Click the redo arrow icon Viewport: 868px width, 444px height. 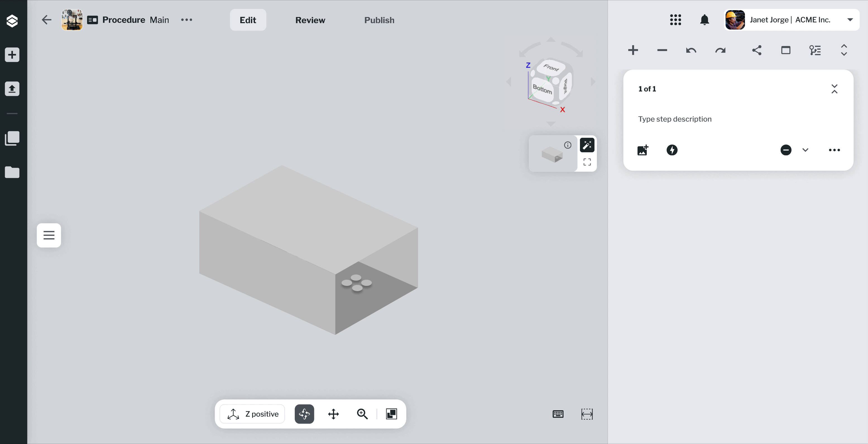click(x=720, y=50)
